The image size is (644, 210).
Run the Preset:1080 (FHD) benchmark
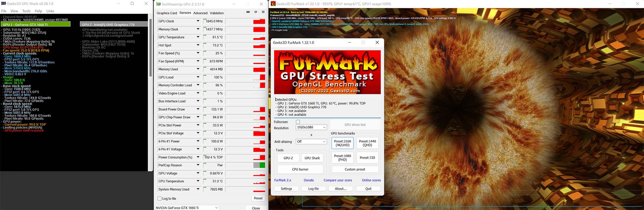tap(342, 158)
